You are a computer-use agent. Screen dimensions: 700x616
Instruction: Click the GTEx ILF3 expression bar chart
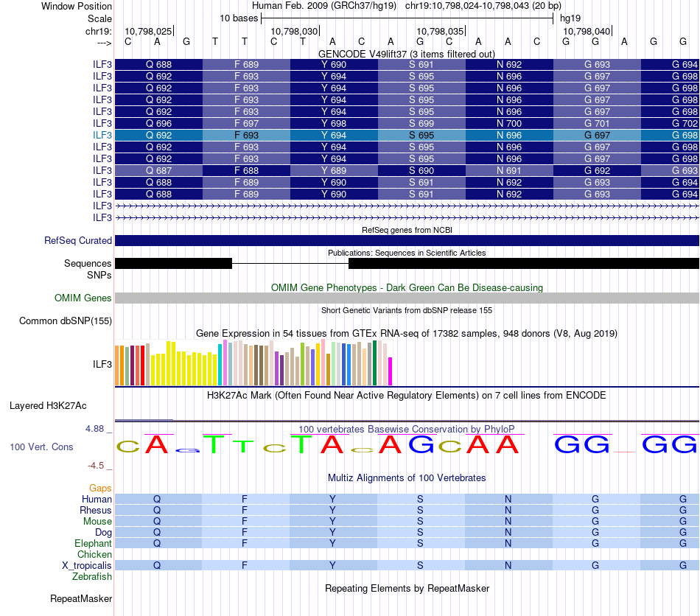[253, 363]
